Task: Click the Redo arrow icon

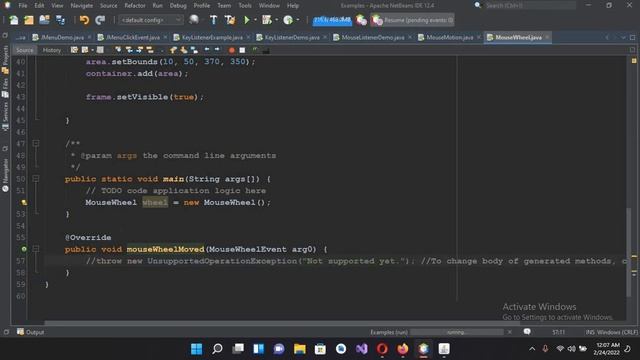Action: click(100, 20)
